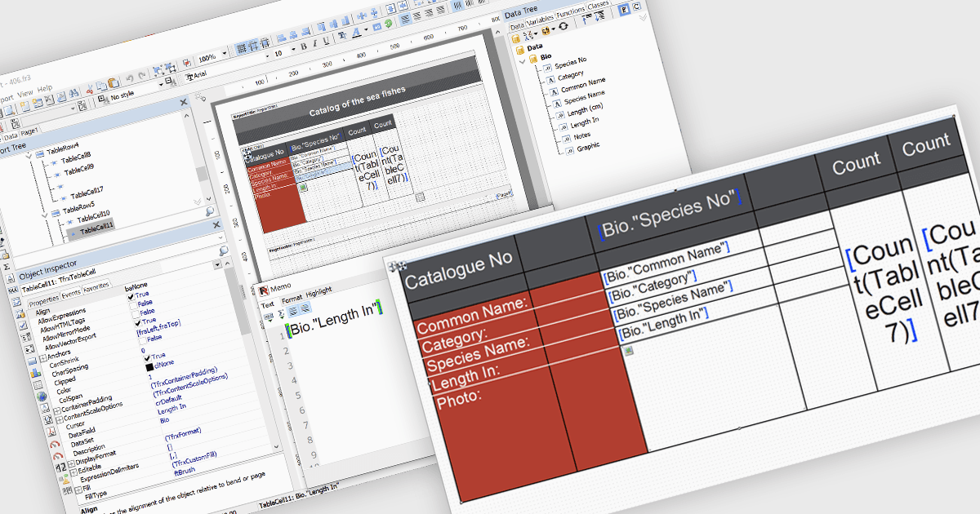The image size is (980, 514).
Task: Click the C button in Data Tree header
Action: tap(636, 7)
